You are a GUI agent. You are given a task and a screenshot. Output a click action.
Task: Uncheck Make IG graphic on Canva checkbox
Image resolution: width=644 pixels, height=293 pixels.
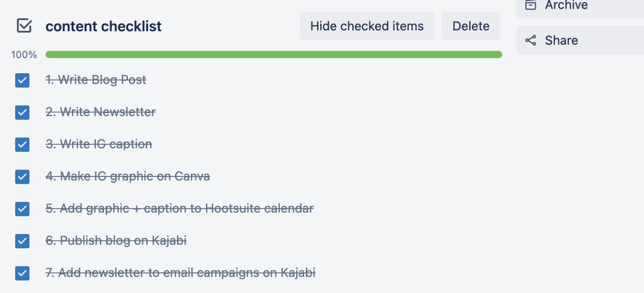pos(22,176)
